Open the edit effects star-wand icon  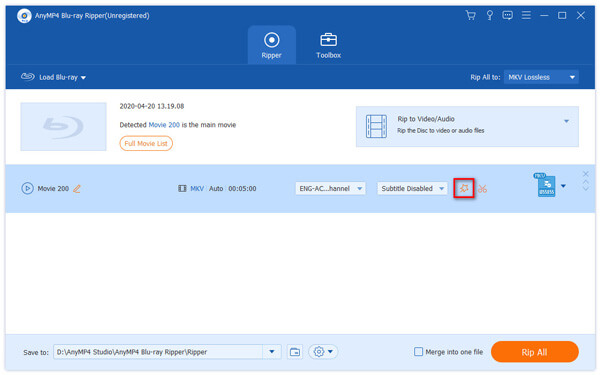point(464,188)
